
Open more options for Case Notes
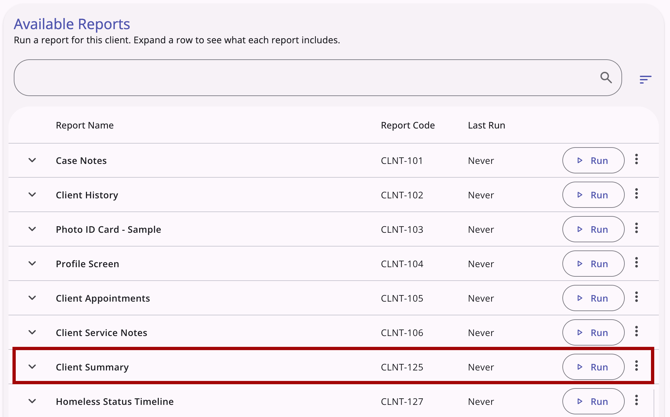click(x=636, y=159)
